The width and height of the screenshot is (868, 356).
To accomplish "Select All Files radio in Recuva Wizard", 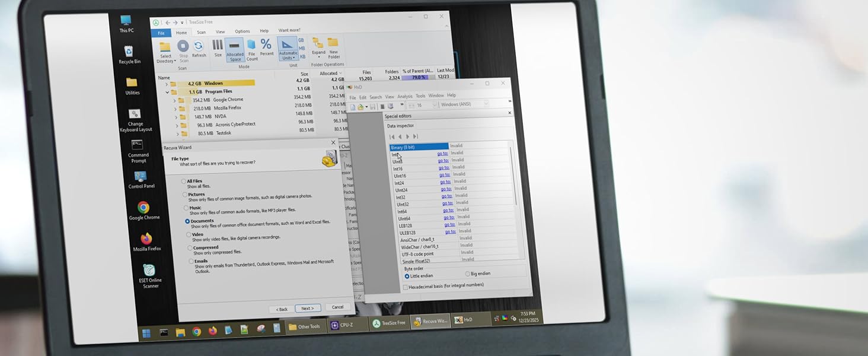I will pos(184,181).
